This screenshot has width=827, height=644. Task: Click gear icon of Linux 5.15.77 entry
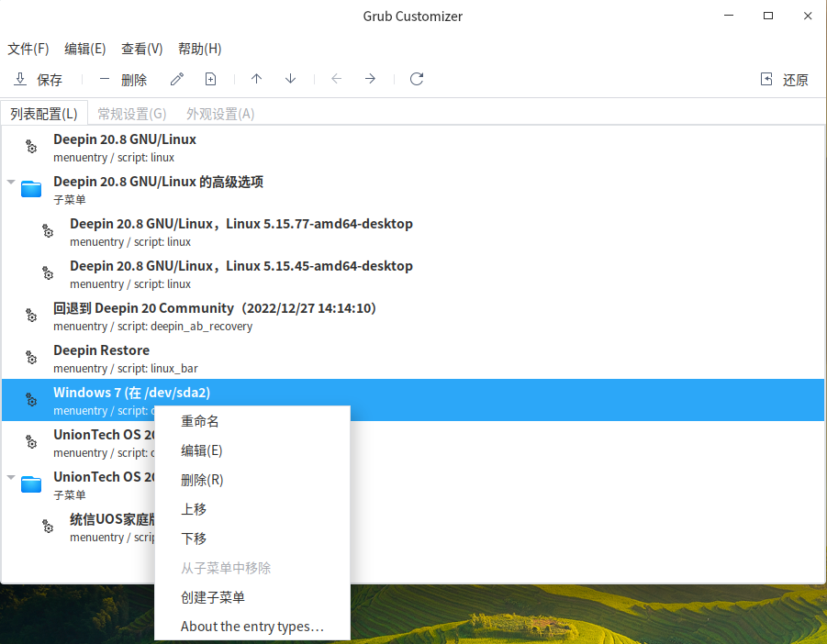[48, 231]
